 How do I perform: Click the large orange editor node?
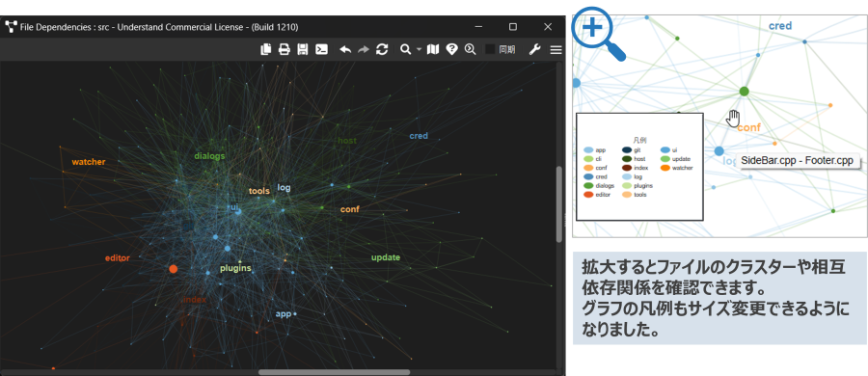174,269
